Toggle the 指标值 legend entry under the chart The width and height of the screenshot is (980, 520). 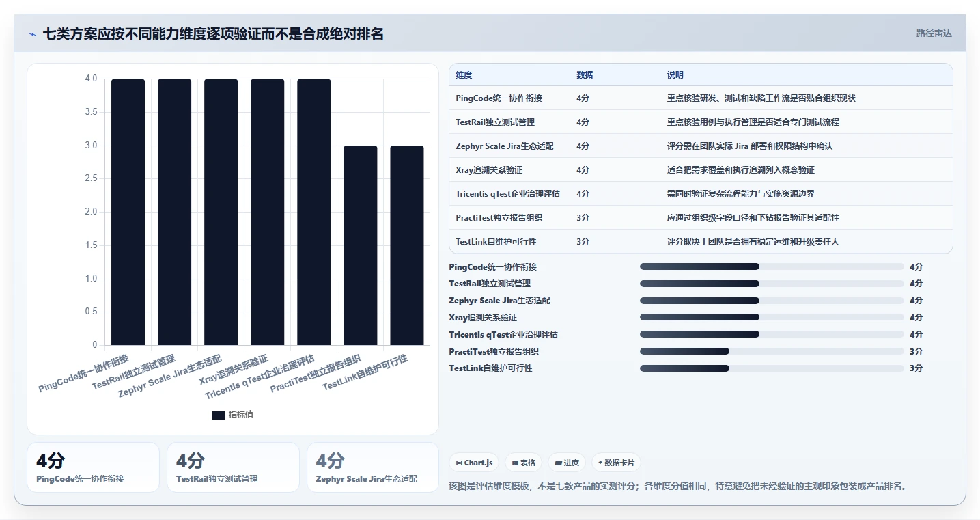[x=233, y=415]
